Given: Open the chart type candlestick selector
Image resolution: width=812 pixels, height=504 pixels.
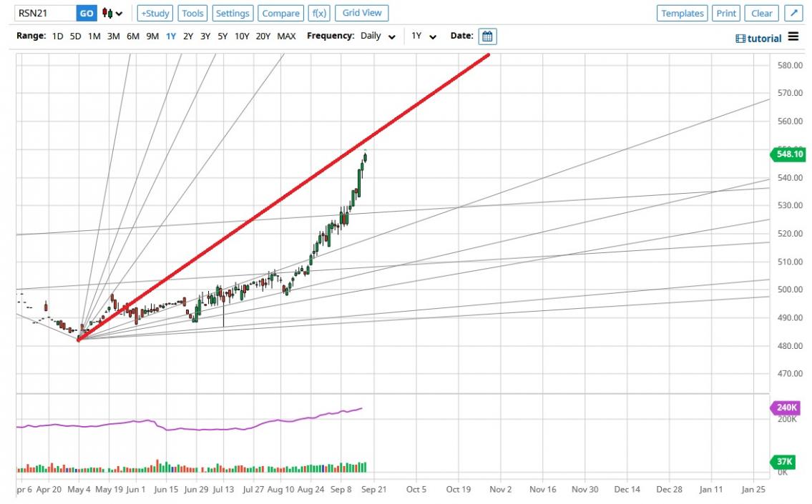Looking at the screenshot, I should coord(112,13).
